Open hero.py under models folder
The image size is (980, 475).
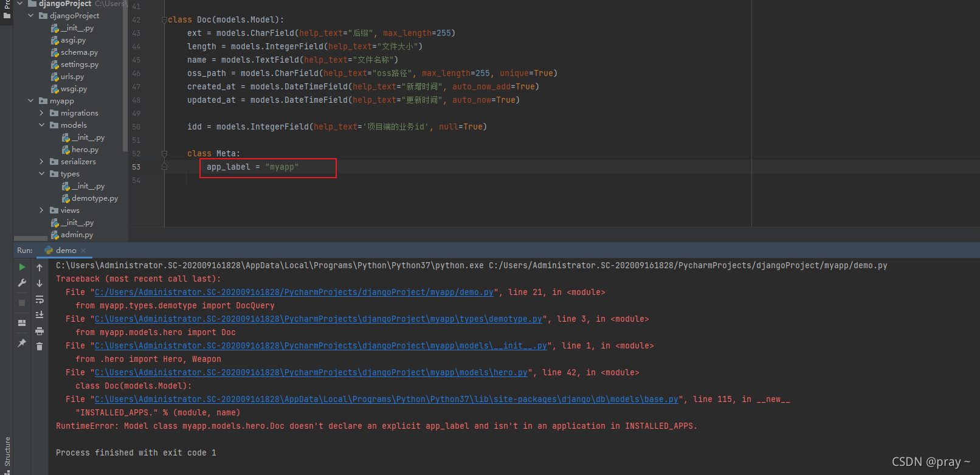click(x=85, y=150)
